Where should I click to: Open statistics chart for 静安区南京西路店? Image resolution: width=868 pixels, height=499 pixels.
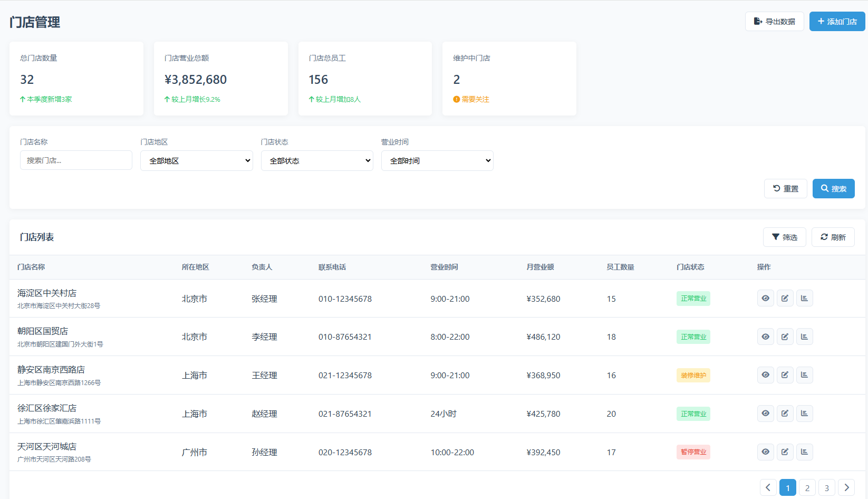point(804,375)
